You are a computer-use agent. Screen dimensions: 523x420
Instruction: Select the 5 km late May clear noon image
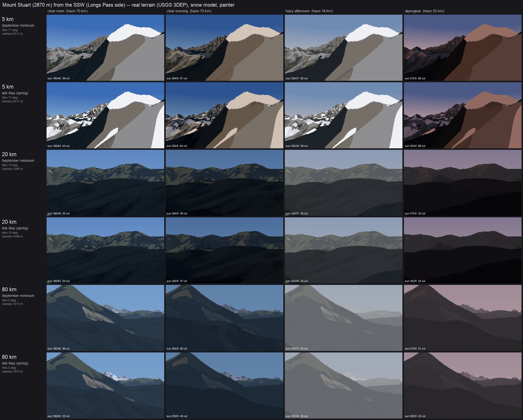pos(105,115)
